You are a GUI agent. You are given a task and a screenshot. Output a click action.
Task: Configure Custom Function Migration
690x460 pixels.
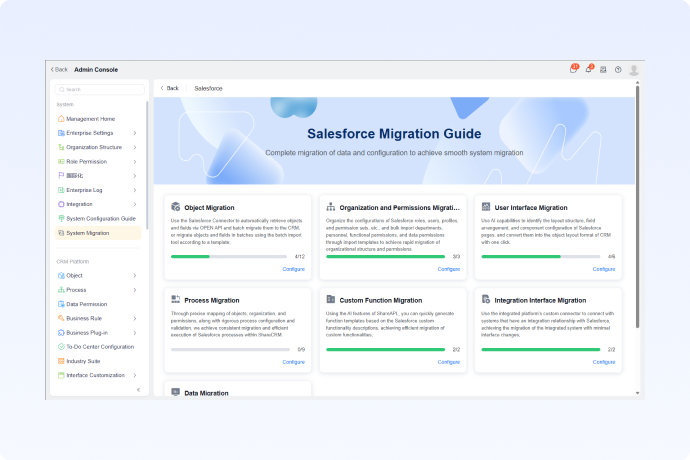tap(448, 362)
